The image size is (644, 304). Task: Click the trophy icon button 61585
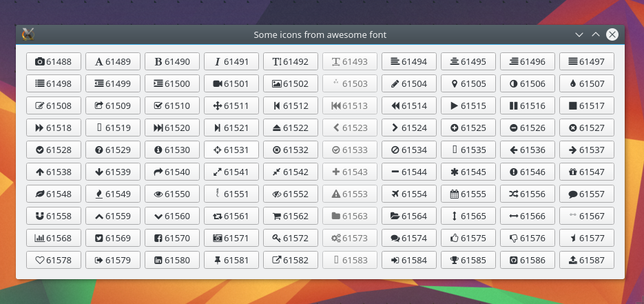(x=468, y=261)
